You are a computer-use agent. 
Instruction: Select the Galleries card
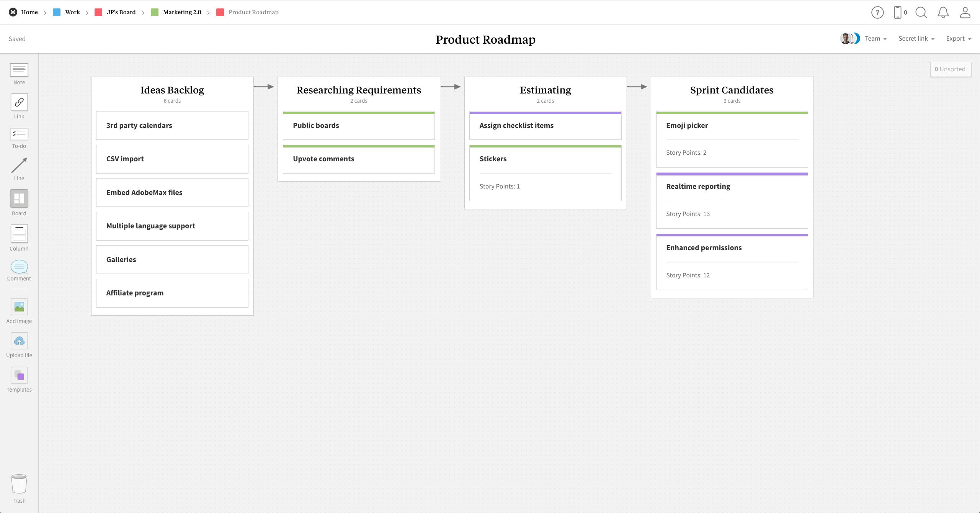[x=172, y=260]
